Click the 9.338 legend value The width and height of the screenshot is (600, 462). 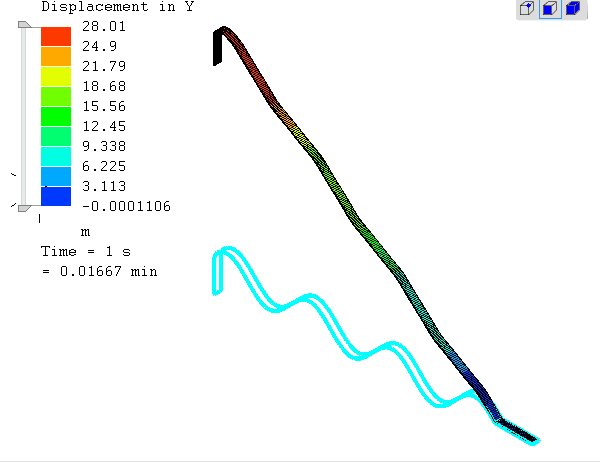coord(104,146)
